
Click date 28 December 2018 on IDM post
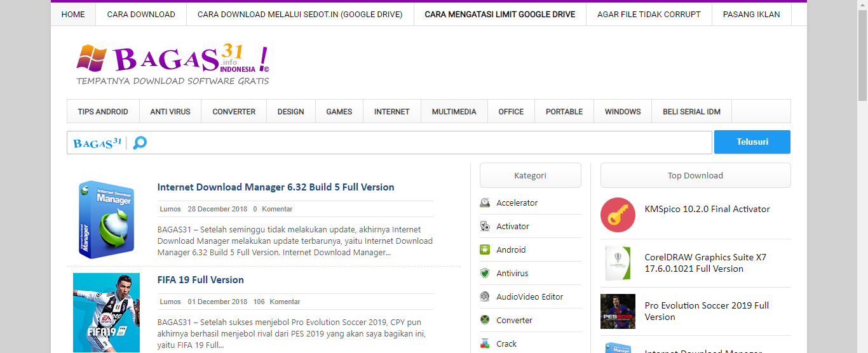point(217,209)
